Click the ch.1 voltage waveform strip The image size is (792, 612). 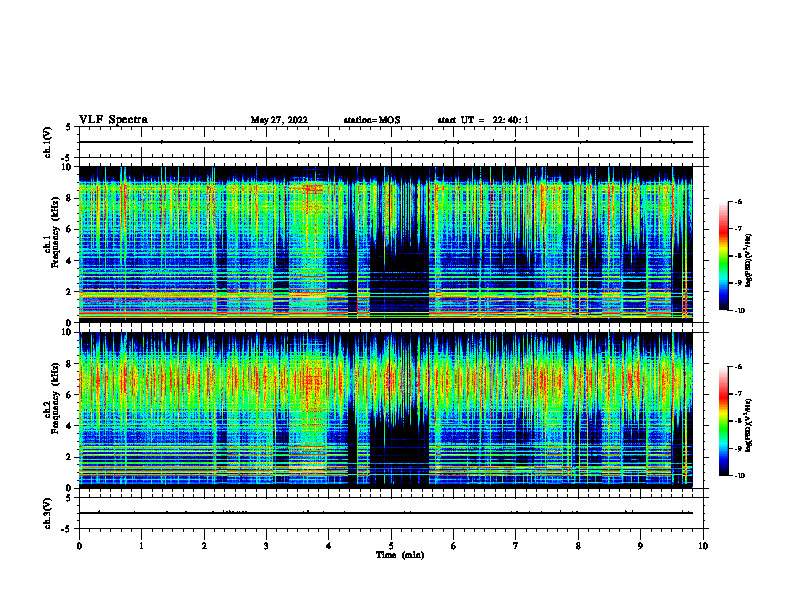coord(391,142)
